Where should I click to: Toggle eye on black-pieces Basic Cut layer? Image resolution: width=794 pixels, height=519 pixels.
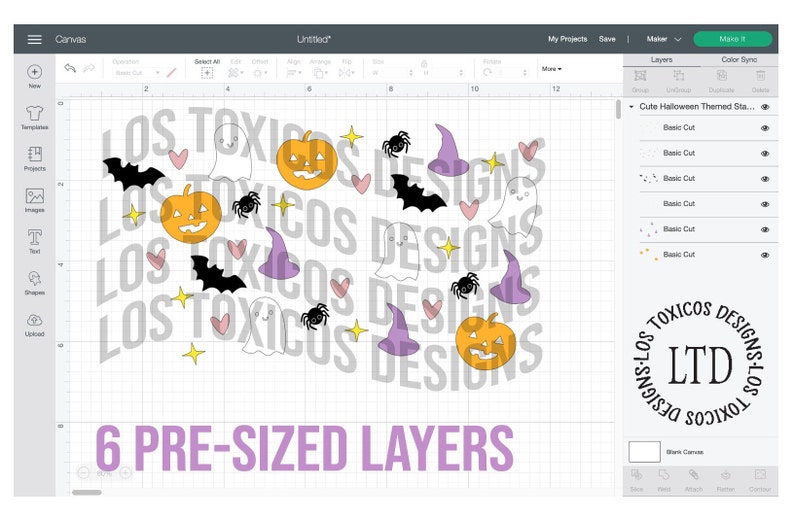[x=765, y=179]
